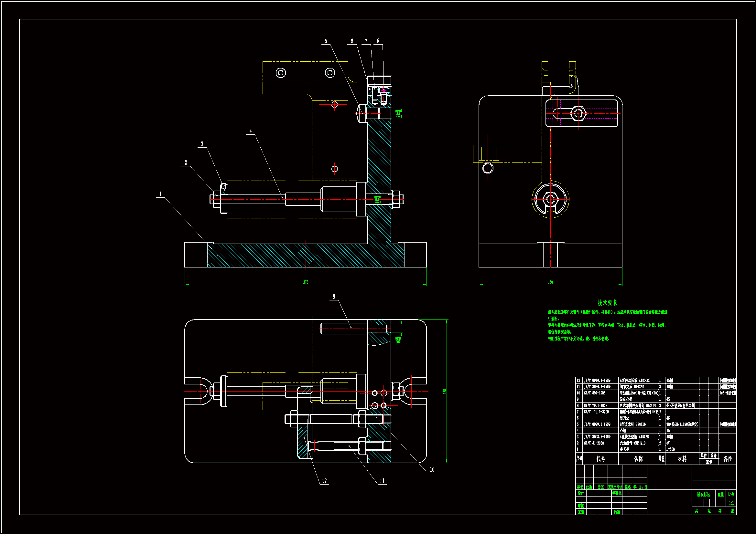756x534 pixels.
Task: Click the 270 width dimension text
Action: tap(306, 282)
